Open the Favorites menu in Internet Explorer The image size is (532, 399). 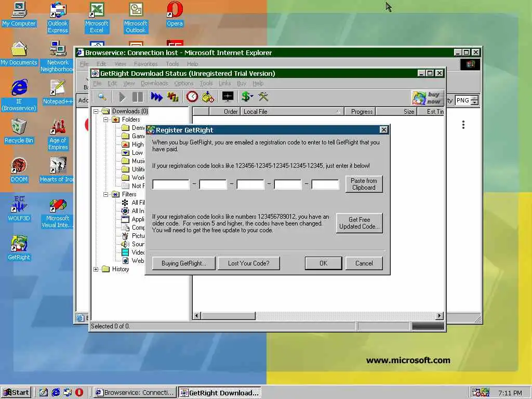[146, 64]
